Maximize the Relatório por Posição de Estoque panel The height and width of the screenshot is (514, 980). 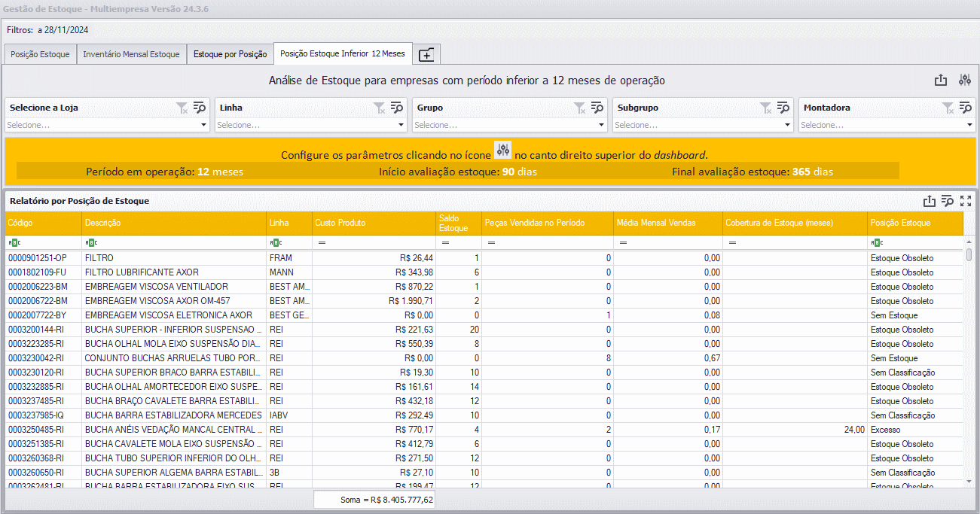[966, 201]
